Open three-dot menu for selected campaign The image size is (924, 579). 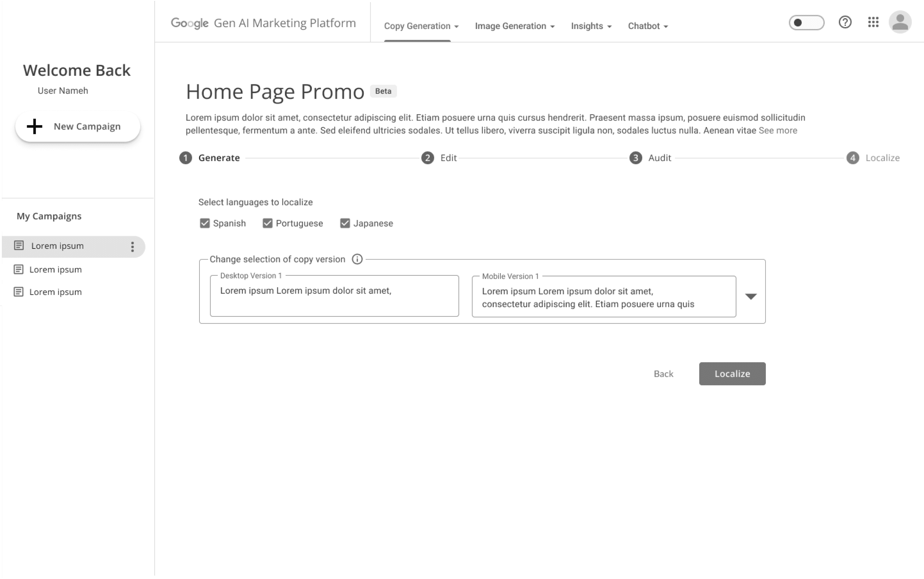pyautogui.click(x=132, y=247)
